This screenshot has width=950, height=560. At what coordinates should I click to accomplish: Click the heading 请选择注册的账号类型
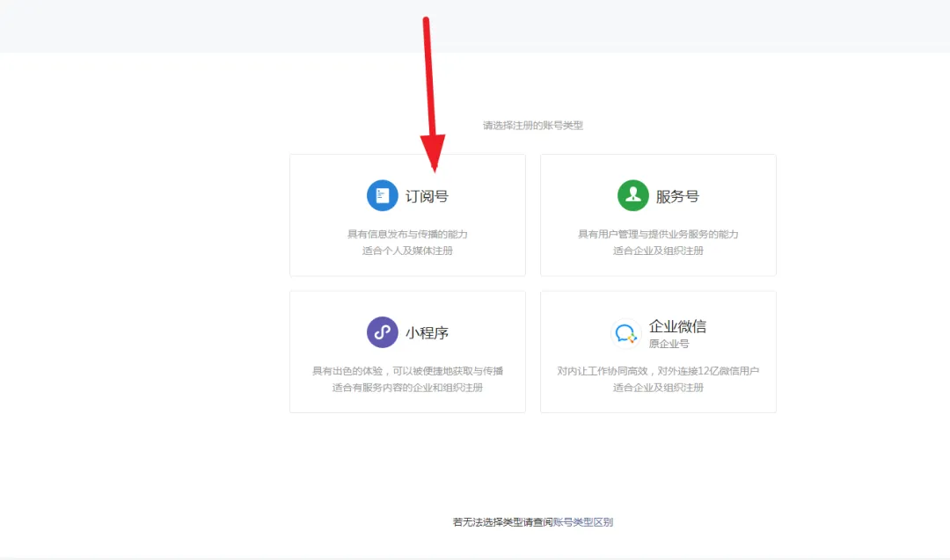point(532,126)
